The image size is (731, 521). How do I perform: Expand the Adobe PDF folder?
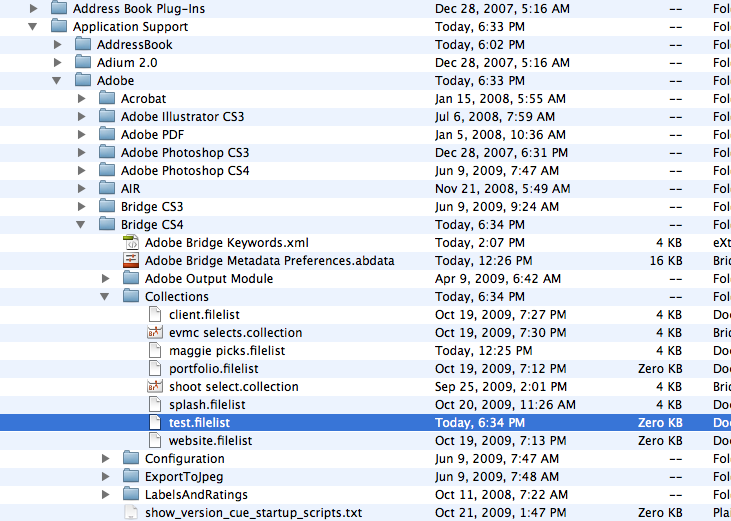pos(82,135)
